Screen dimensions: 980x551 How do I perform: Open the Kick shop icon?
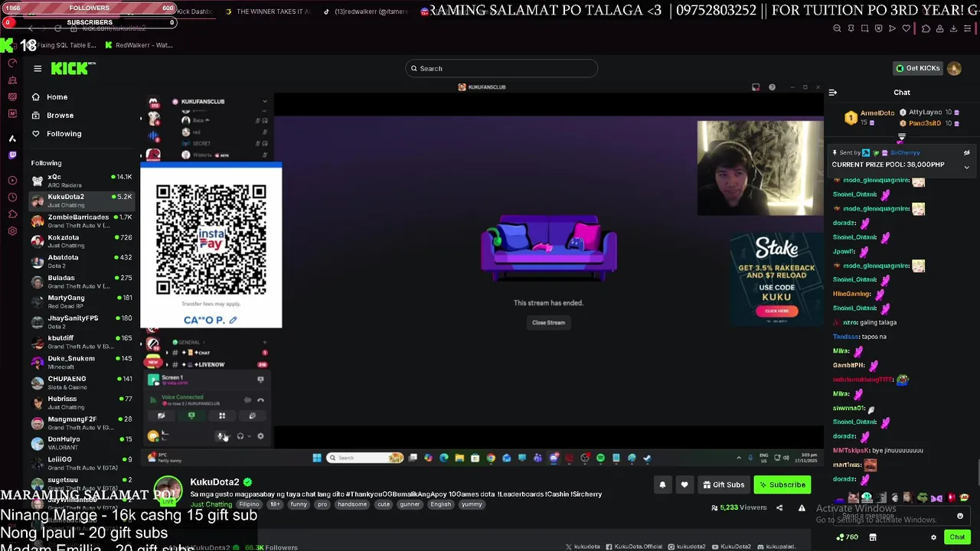[x=873, y=537]
